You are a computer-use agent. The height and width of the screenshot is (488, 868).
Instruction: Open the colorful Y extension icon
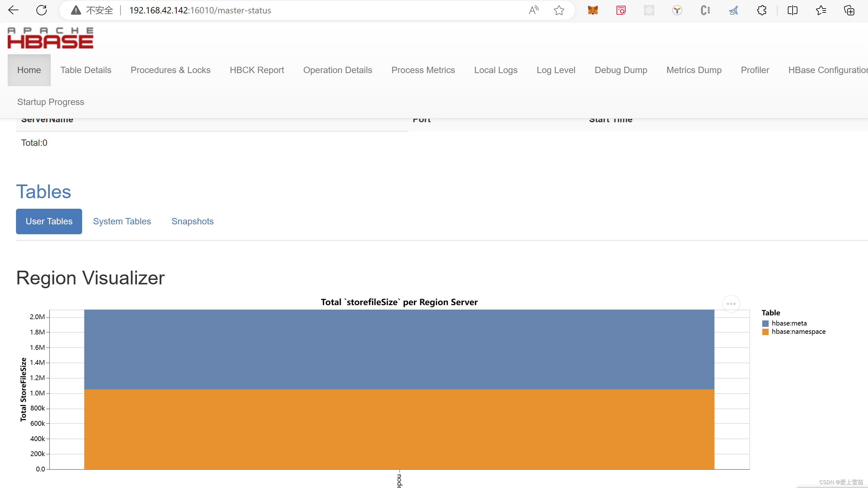[677, 10]
